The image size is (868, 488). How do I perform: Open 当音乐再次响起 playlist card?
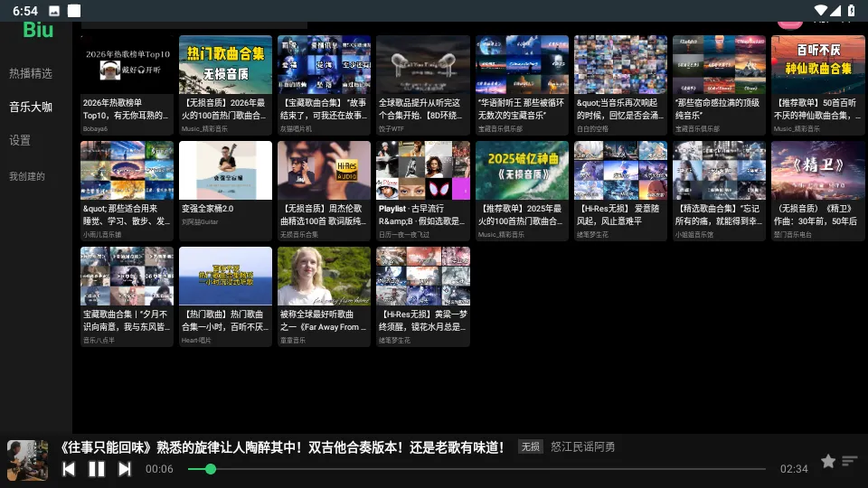click(x=620, y=85)
